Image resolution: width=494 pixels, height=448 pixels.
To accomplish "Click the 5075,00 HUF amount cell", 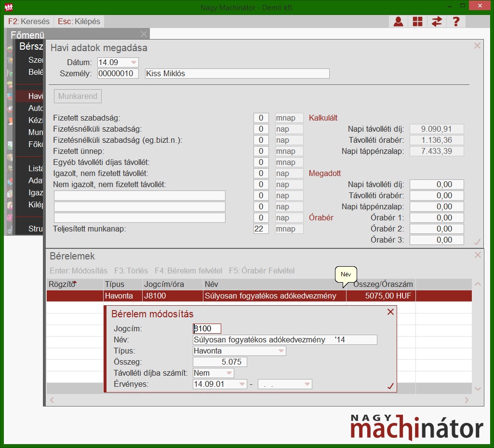I will [381, 296].
